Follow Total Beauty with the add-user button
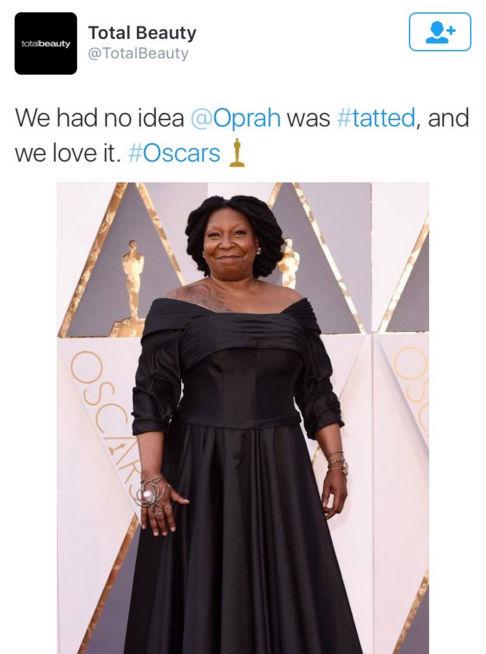Image resolution: width=486 pixels, height=654 pixels. click(440, 32)
